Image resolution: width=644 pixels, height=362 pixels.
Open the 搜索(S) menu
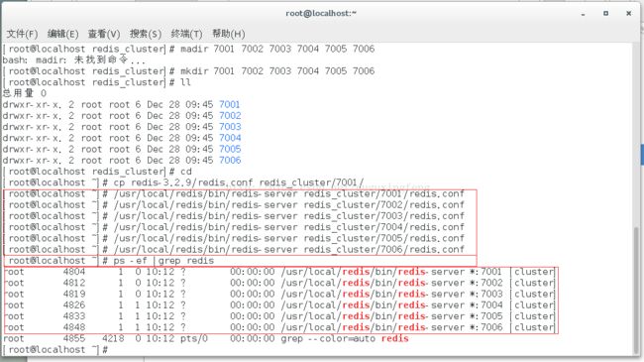click(146, 34)
